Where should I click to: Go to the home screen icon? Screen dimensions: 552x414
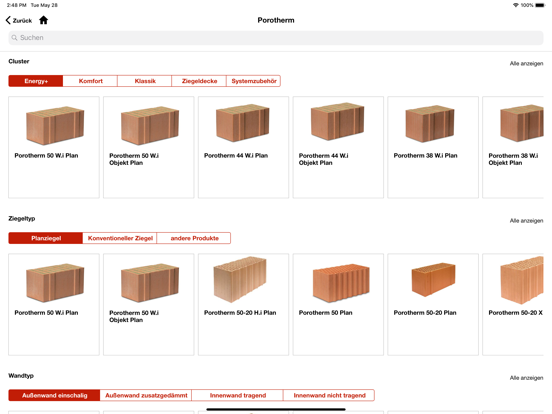43,20
